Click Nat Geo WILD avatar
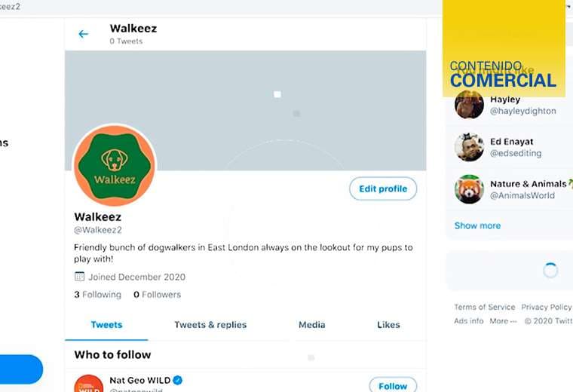Screen dimensions: 573x392 pyautogui.click(x=89, y=385)
